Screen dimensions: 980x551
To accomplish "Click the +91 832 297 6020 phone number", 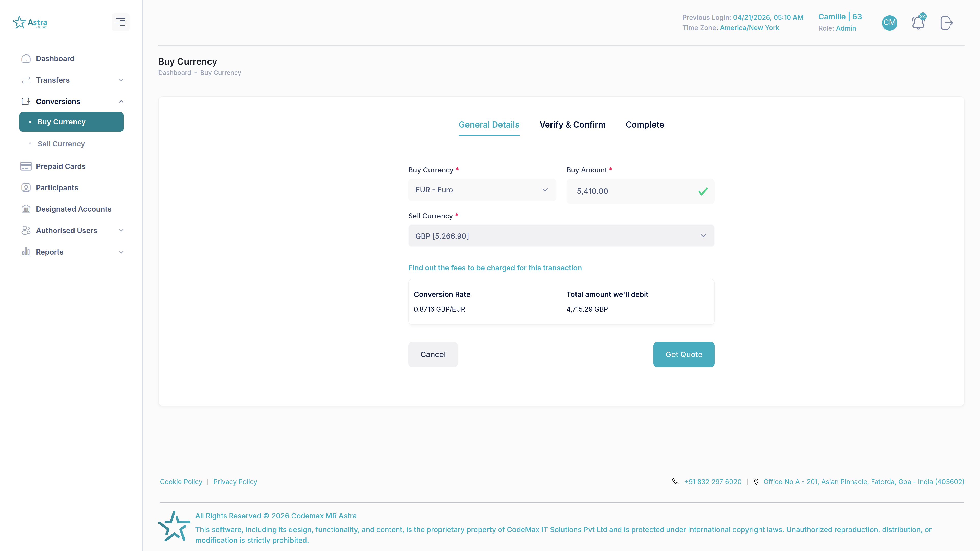I will pos(713,482).
